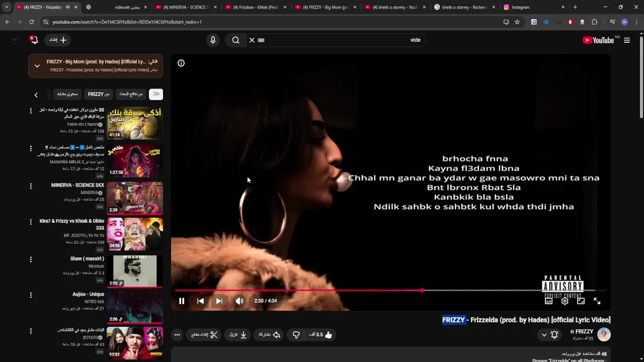This screenshot has width=644, height=362.
Task: Click the progress bar scrubber dot
Action: click(423, 290)
